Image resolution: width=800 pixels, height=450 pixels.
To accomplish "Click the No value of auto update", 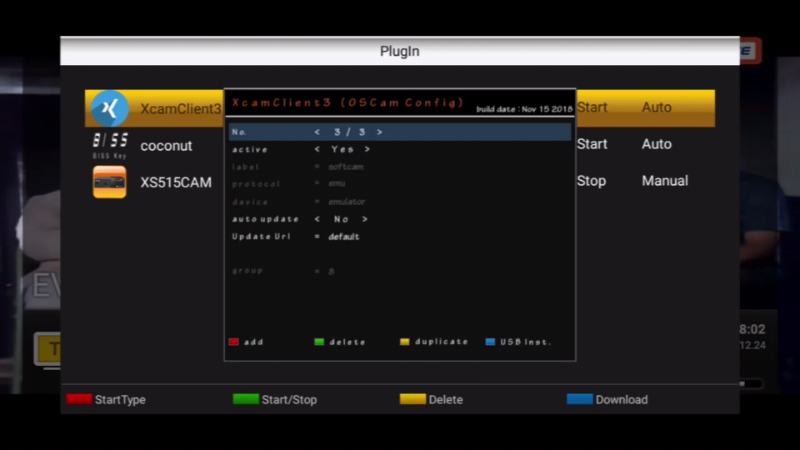I will (341, 219).
